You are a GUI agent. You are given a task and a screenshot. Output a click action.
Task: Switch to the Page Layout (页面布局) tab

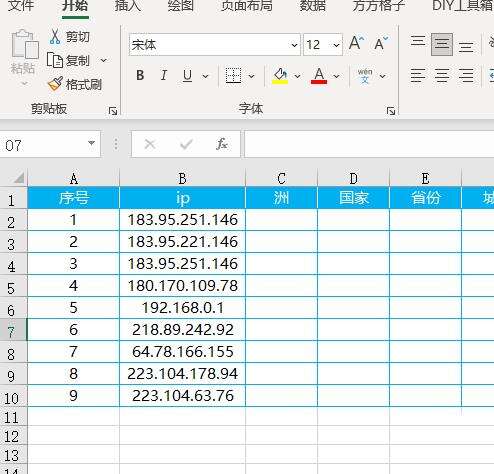point(247,6)
